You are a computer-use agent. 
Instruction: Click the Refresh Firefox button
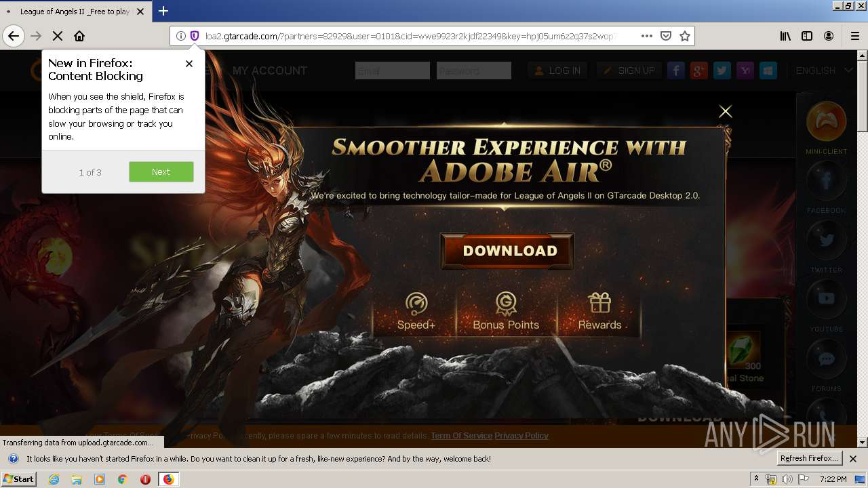pos(810,459)
